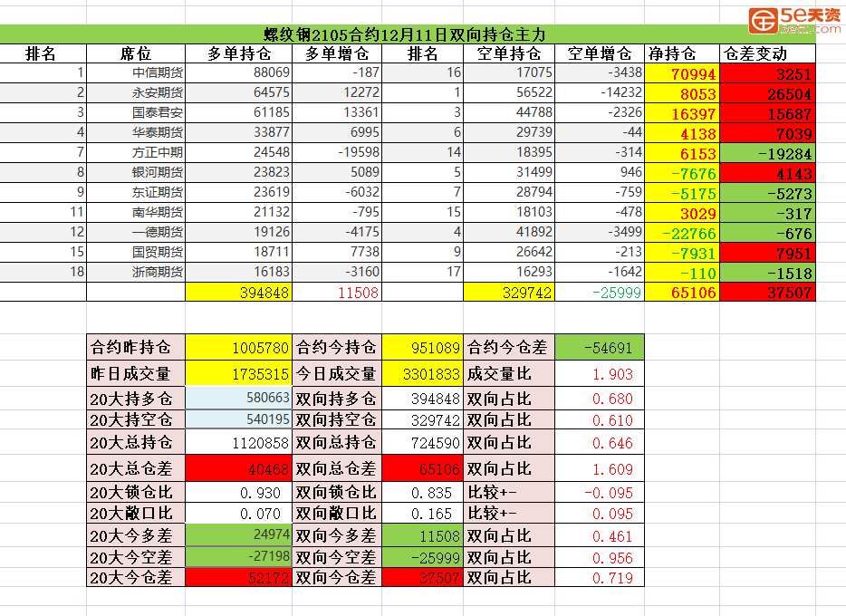
Task: Click the 中信期货 seat cell
Action: pos(136,72)
